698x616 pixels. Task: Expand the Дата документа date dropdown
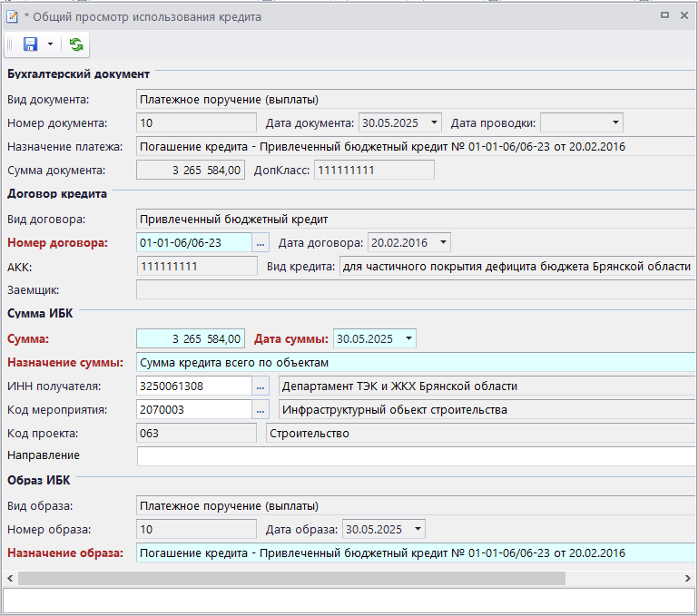(433, 122)
